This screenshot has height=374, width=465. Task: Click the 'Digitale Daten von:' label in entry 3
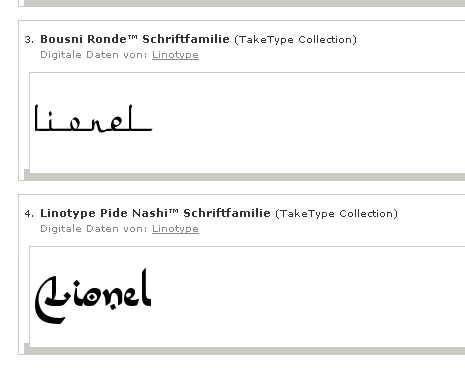94,54
